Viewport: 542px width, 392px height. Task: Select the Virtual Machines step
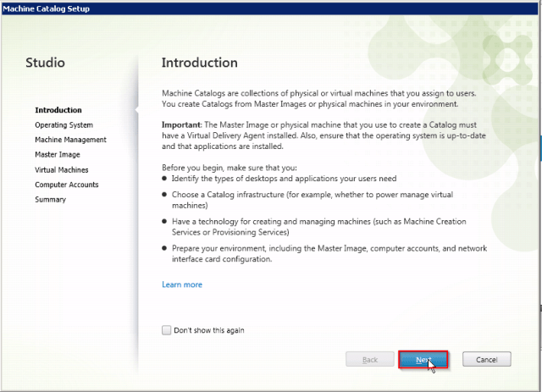(x=61, y=169)
